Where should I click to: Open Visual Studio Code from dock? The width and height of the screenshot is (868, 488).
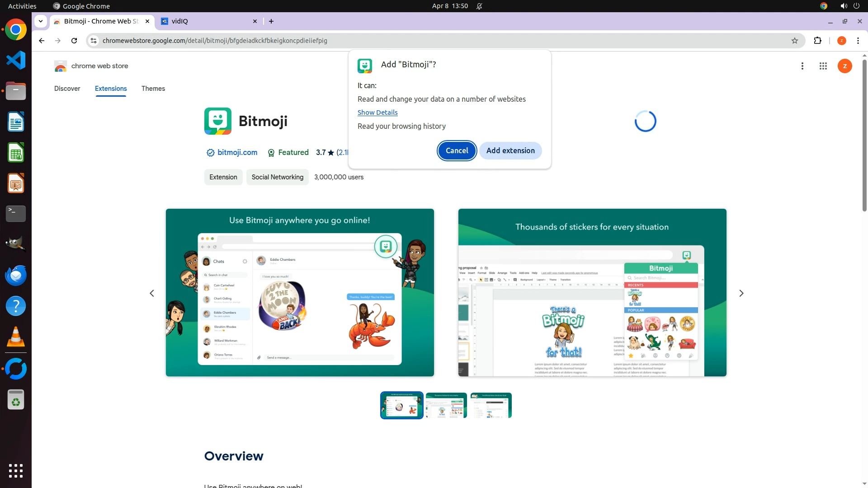[x=16, y=61]
